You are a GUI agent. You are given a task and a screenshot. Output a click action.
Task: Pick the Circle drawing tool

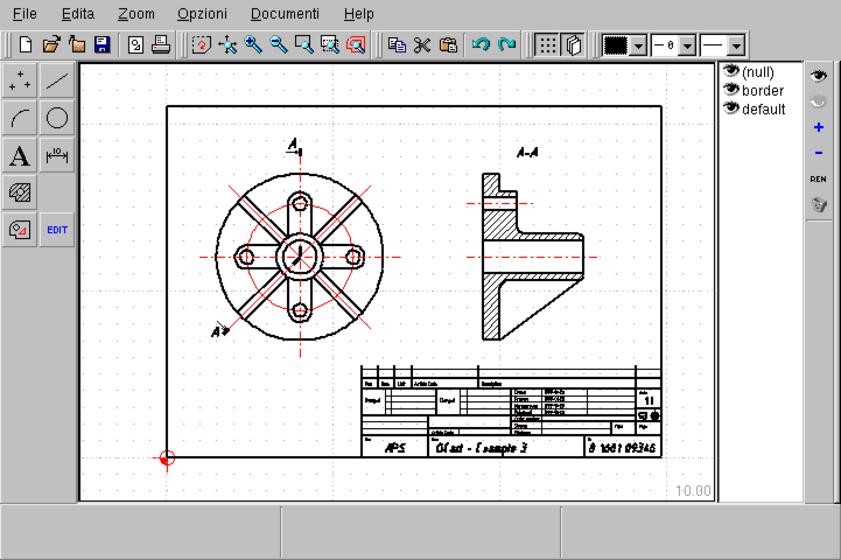(x=58, y=118)
